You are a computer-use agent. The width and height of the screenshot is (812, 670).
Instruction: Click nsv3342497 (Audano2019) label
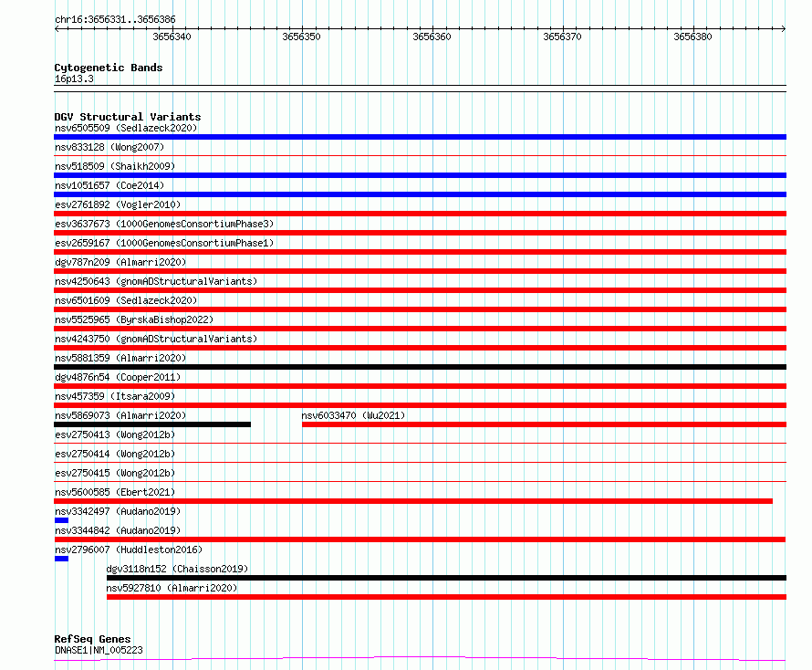(118, 511)
